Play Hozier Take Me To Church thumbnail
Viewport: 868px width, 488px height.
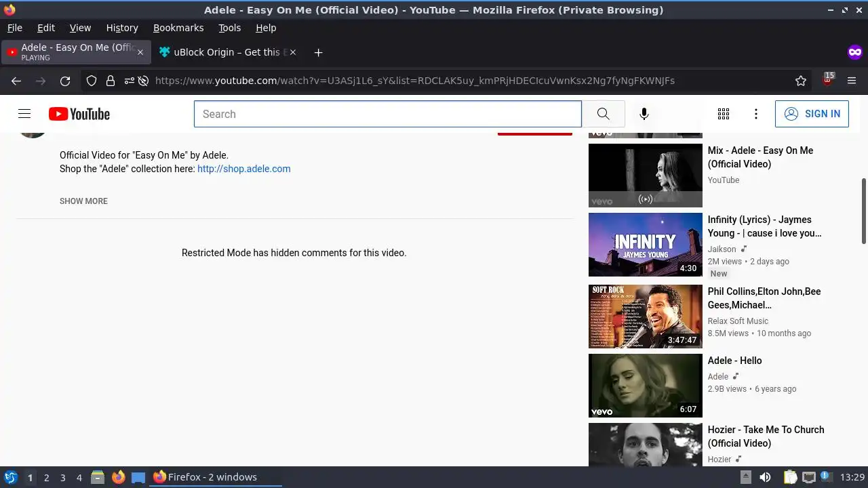click(646, 445)
